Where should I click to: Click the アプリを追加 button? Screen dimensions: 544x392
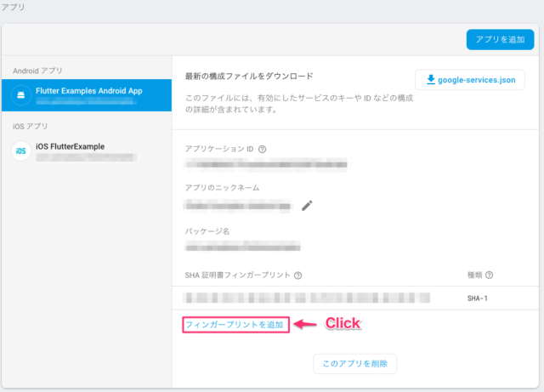500,40
